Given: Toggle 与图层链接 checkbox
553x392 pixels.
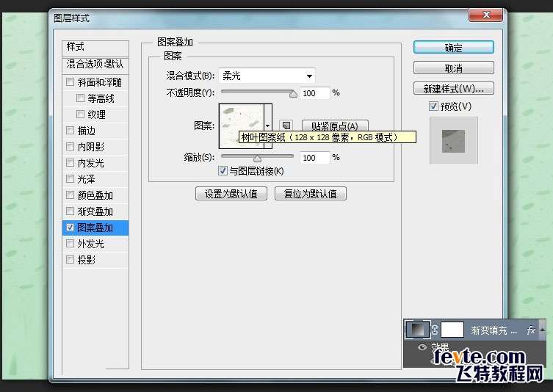Looking at the screenshot, I should [x=223, y=170].
